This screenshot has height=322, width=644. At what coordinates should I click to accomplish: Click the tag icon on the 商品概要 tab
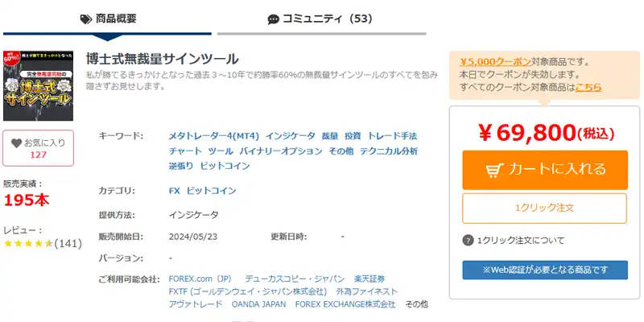point(86,19)
